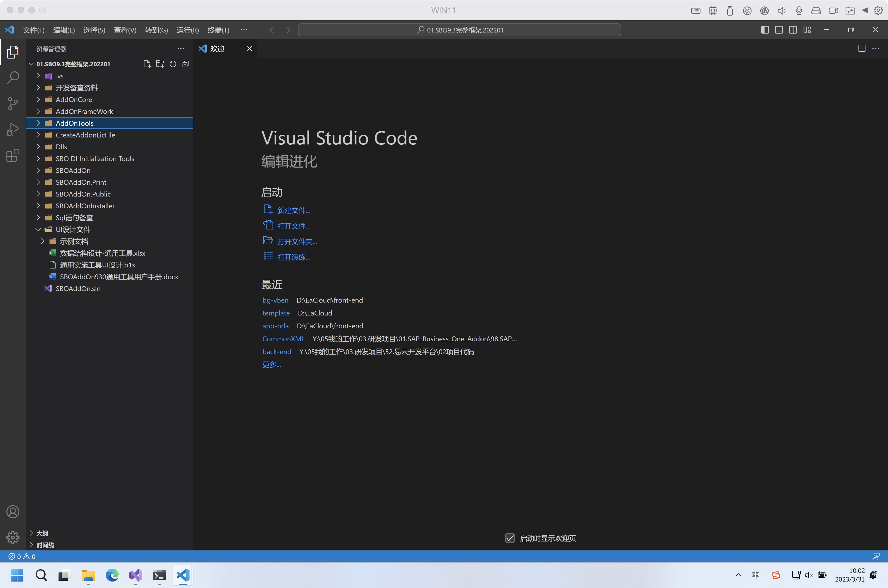
Task: Customize layout from title bar
Action: click(x=807, y=30)
